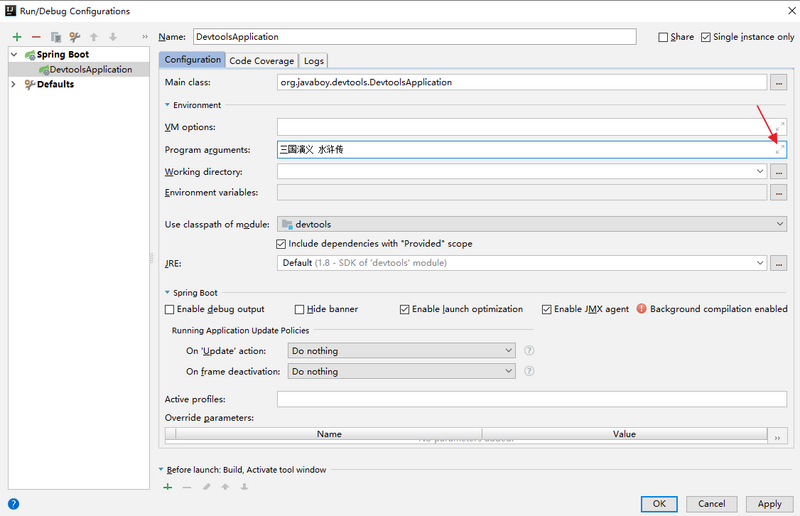The height and width of the screenshot is (516, 800).
Task: Add a Before launch task
Action: coord(168,487)
